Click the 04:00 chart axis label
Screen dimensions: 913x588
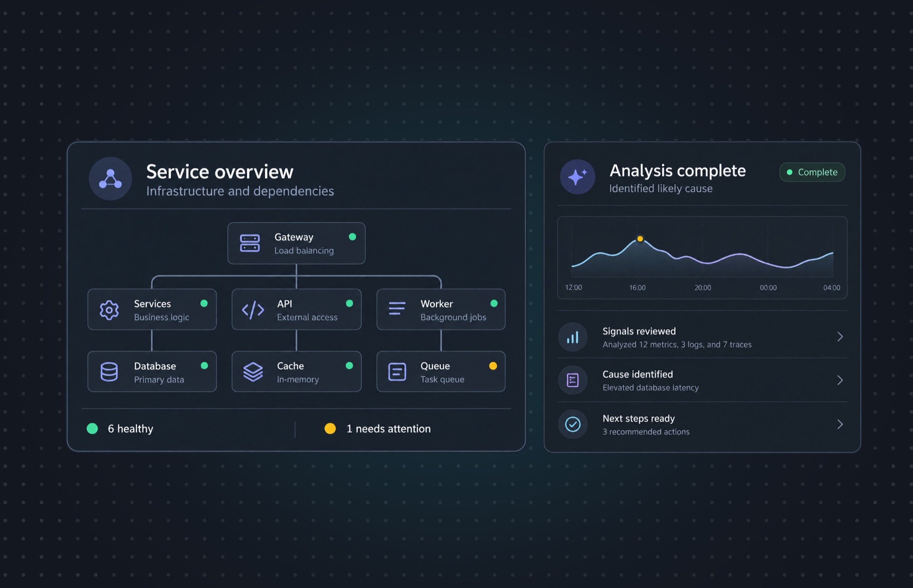832,288
